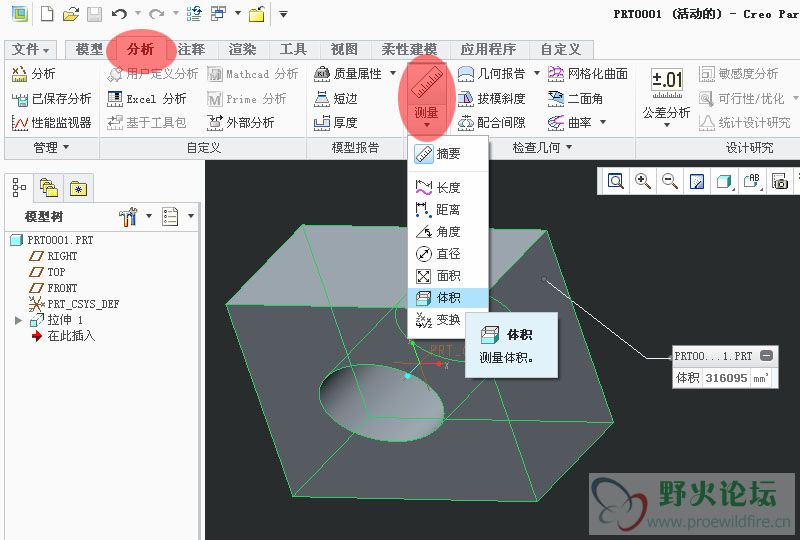Switch to the 视图 tab
The height and width of the screenshot is (540, 800).
pos(344,50)
